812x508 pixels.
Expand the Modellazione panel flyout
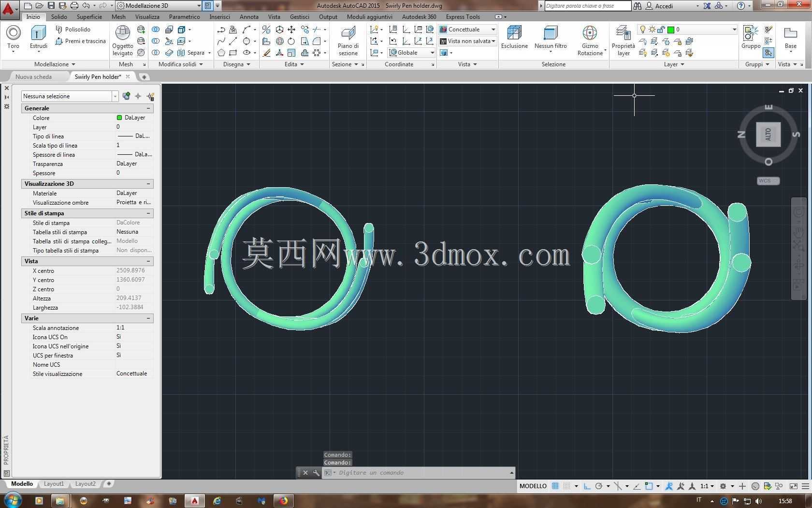coord(55,64)
